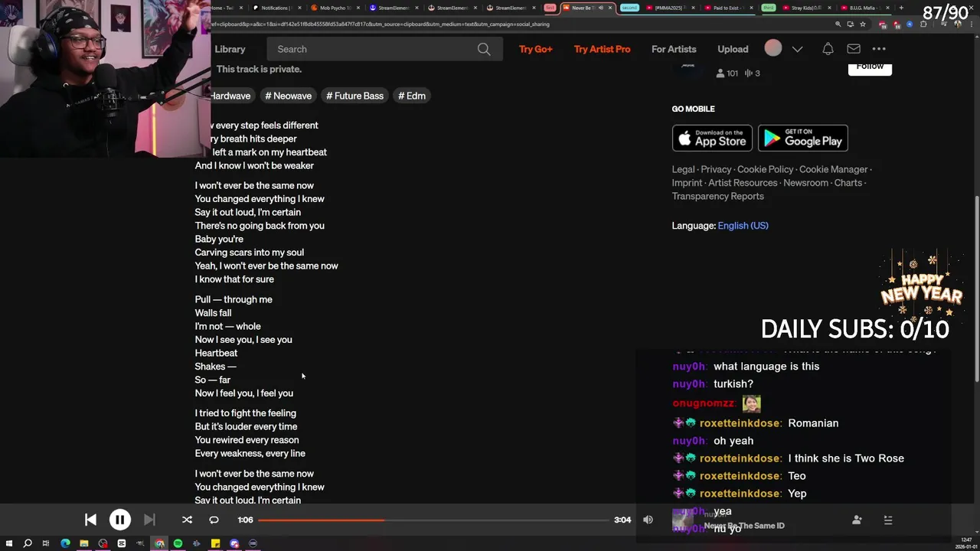Bookmark page with star icon
Screen dimensions: 980x551
coord(862,24)
